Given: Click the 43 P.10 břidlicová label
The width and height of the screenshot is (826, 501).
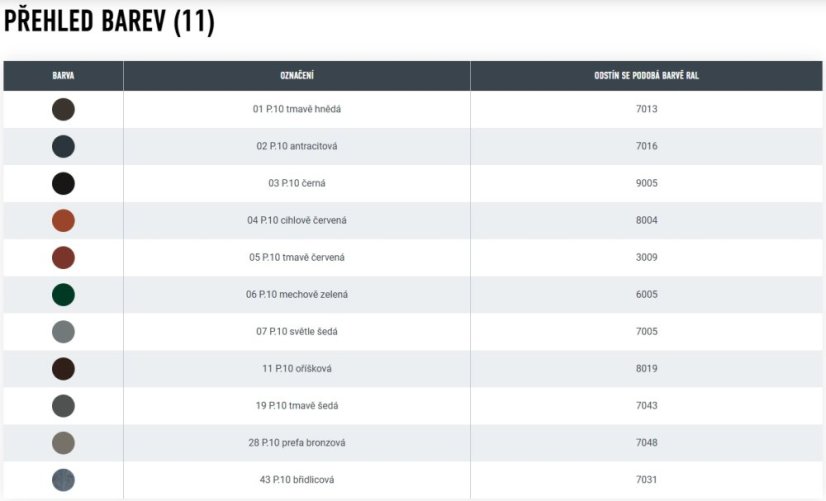Looking at the screenshot, I should click(297, 479).
